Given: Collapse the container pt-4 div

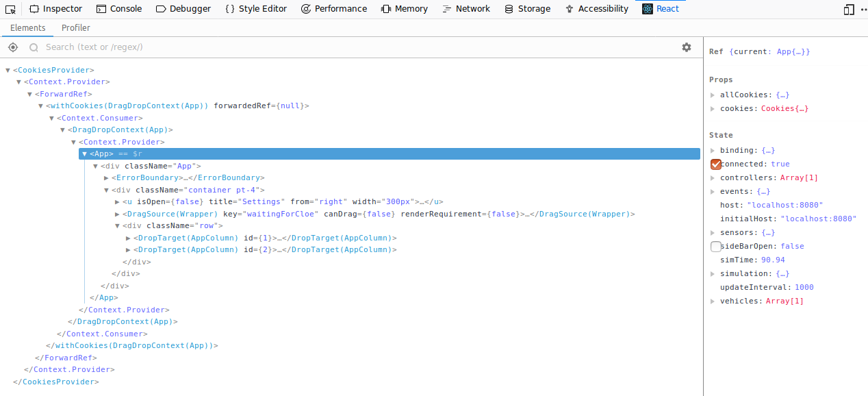Looking at the screenshot, I should 106,190.
